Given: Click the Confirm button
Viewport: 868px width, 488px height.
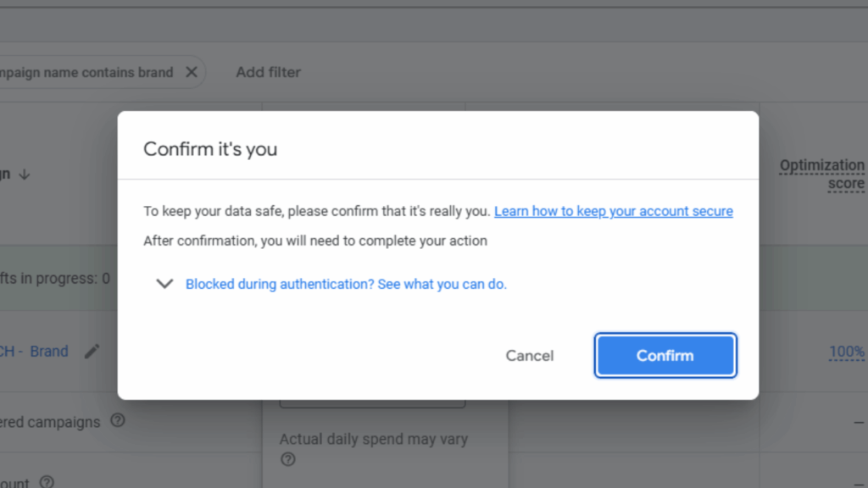Looking at the screenshot, I should [665, 355].
